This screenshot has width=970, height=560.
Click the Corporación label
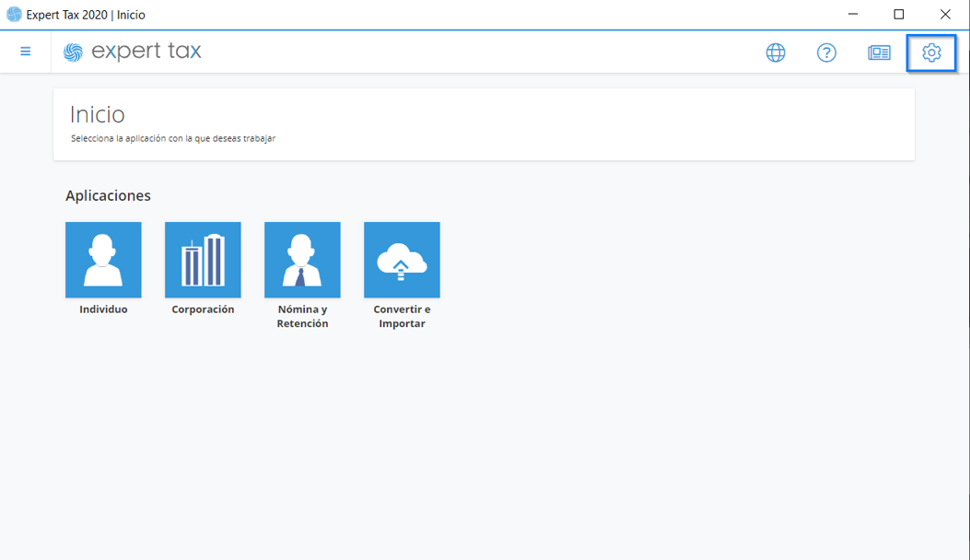point(203,309)
